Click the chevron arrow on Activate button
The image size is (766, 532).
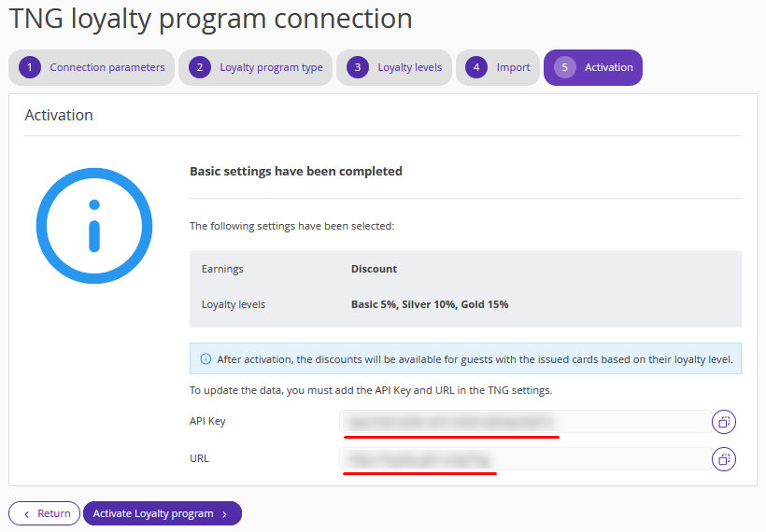225,514
